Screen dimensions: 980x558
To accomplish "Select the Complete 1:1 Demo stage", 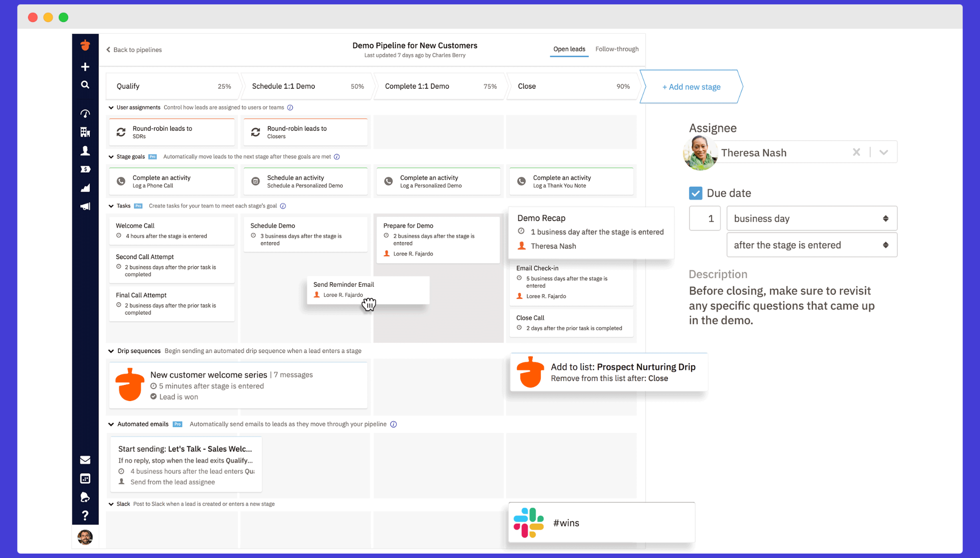I will coord(441,86).
